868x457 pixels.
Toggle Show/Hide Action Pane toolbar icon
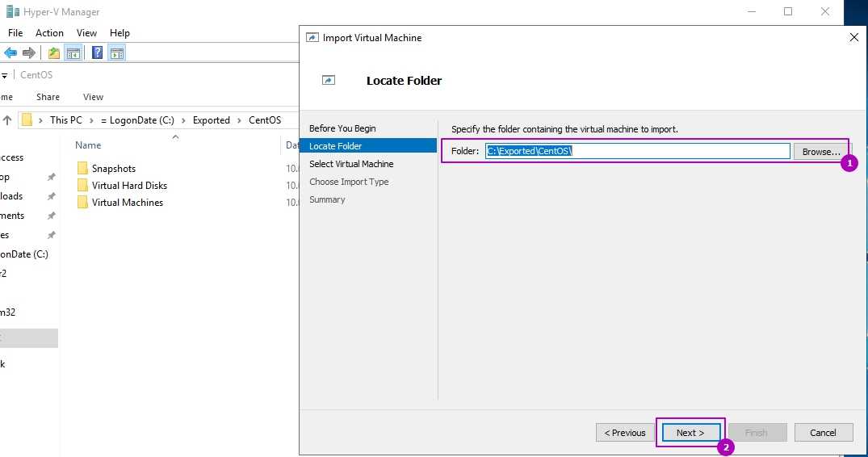pyautogui.click(x=116, y=53)
